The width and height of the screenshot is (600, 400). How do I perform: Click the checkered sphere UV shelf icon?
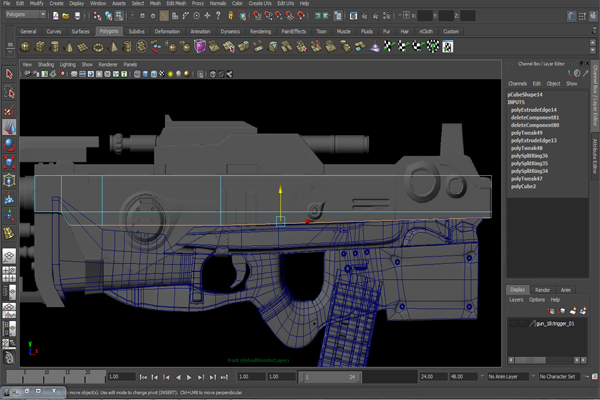point(433,47)
